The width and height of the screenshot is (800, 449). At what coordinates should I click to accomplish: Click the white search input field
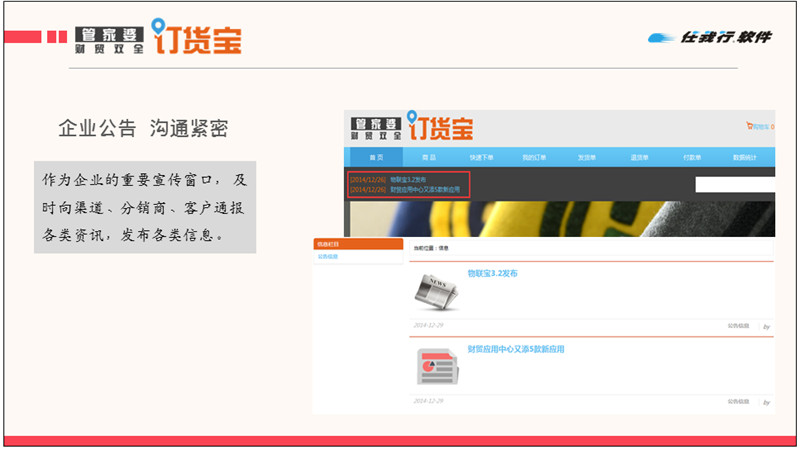pyautogui.click(x=734, y=185)
